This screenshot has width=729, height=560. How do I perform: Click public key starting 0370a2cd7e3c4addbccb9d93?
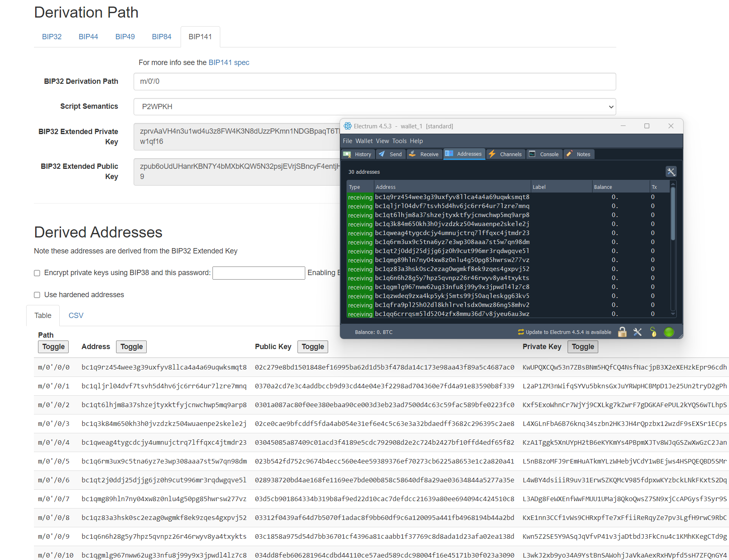click(385, 386)
